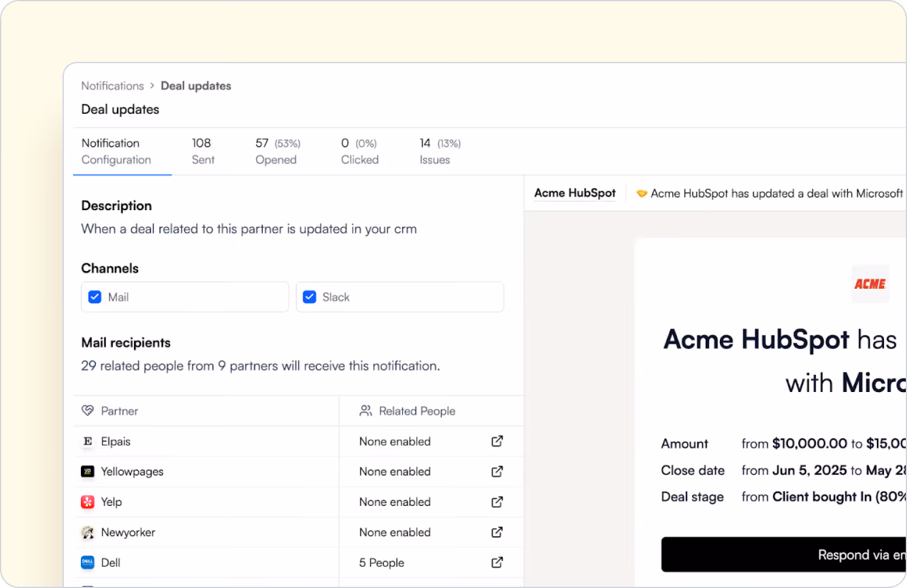Click the Newyorker partner logo
The height and width of the screenshot is (588, 907).
click(87, 532)
